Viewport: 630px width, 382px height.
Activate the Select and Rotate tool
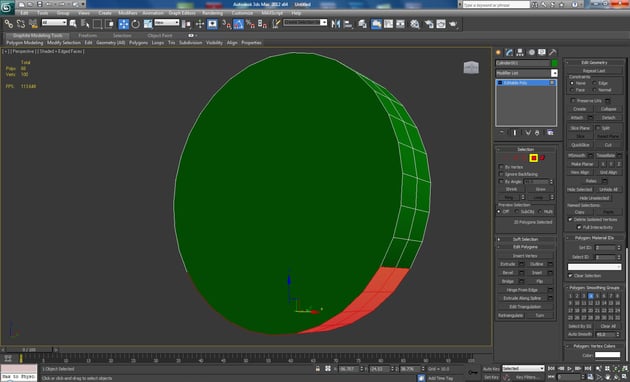pos(136,25)
